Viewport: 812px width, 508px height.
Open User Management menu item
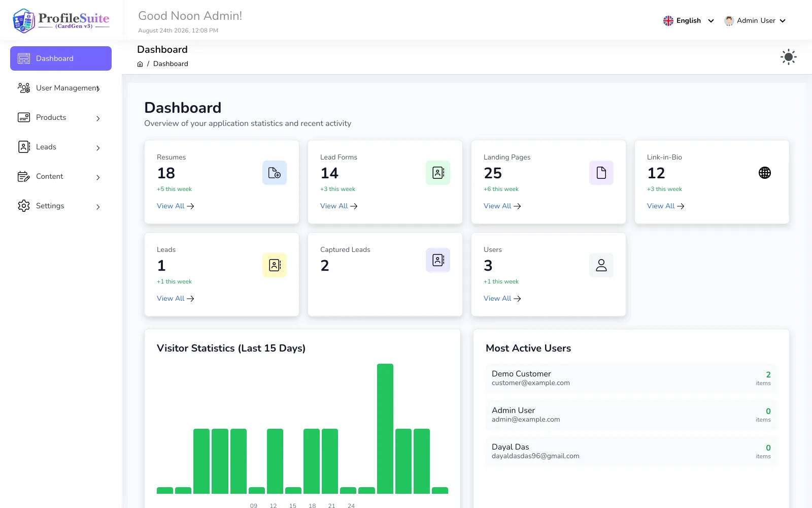tap(61, 88)
